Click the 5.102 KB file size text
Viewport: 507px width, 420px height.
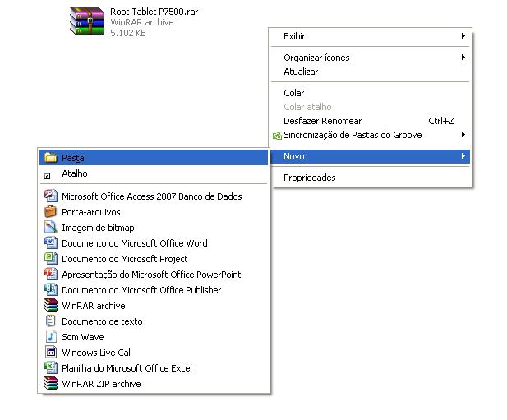[128, 33]
